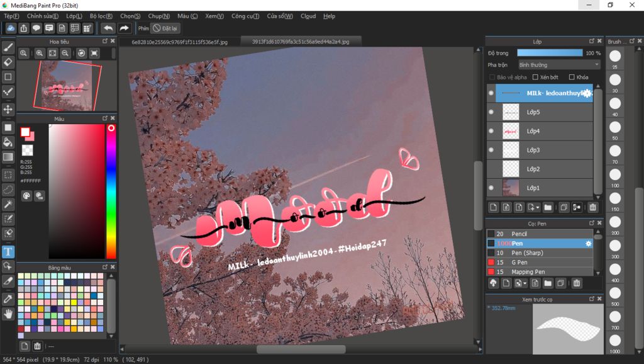
Task: Hide the MILk- ledoanthuylinh text layer
Action: [491, 93]
